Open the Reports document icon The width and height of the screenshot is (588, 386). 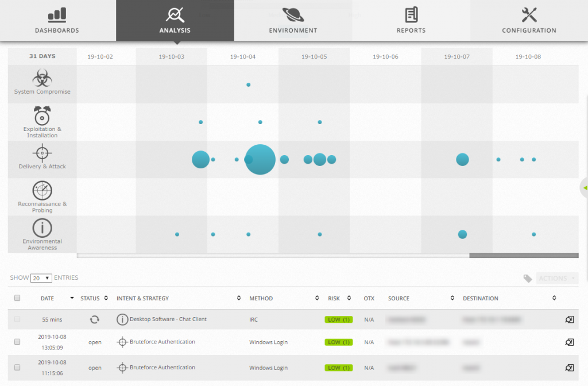coord(411,14)
